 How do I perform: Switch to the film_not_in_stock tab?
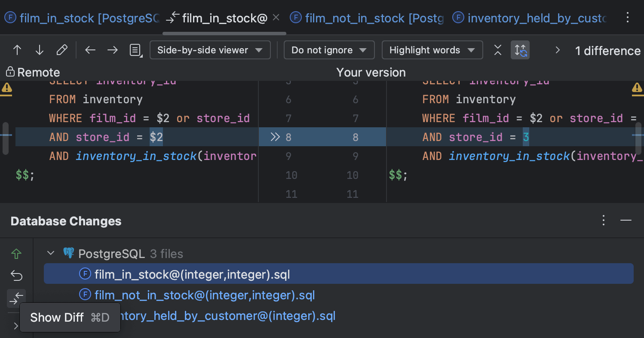pyautogui.click(x=370, y=18)
